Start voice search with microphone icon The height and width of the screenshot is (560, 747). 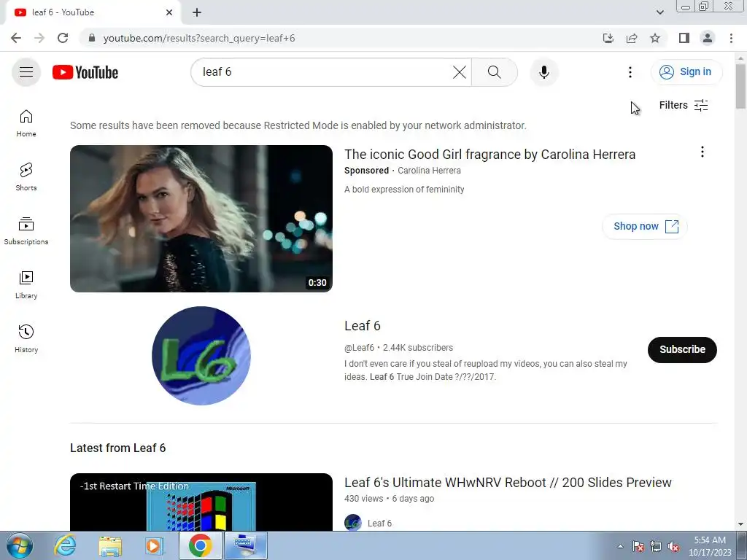(544, 72)
